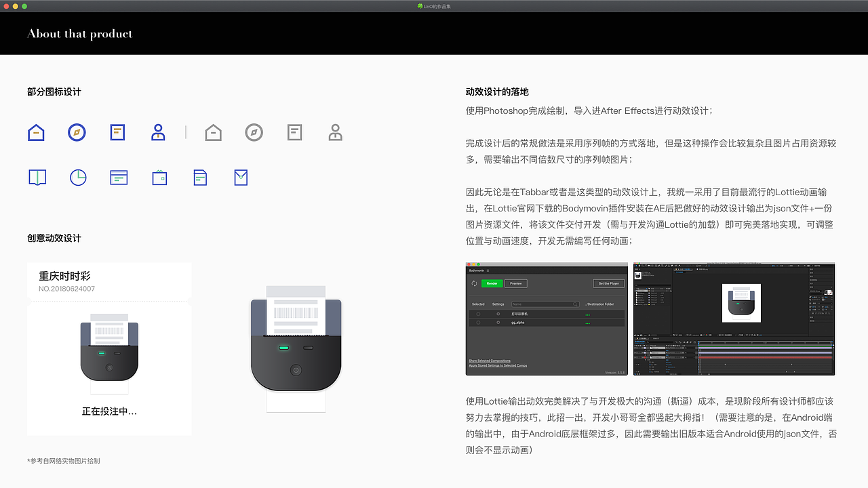Click the ../Destination Folder header
Viewport: 868px width, 488px height.
point(599,304)
